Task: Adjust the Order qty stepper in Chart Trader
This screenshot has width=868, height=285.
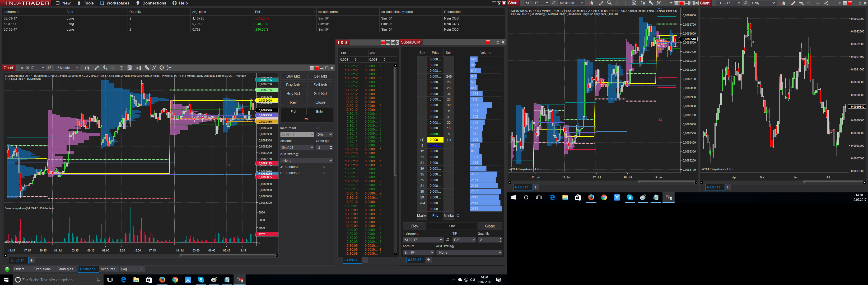Action: [331, 147]
